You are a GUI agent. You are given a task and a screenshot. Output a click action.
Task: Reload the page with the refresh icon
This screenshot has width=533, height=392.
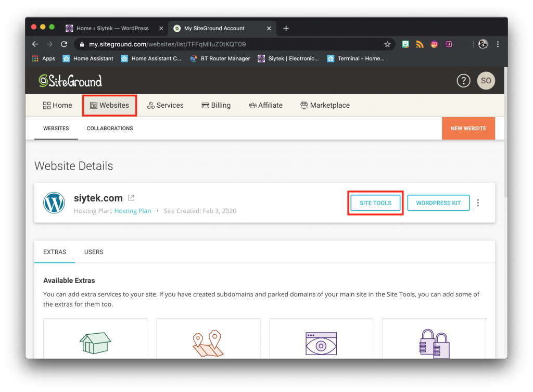click(64, 44)
